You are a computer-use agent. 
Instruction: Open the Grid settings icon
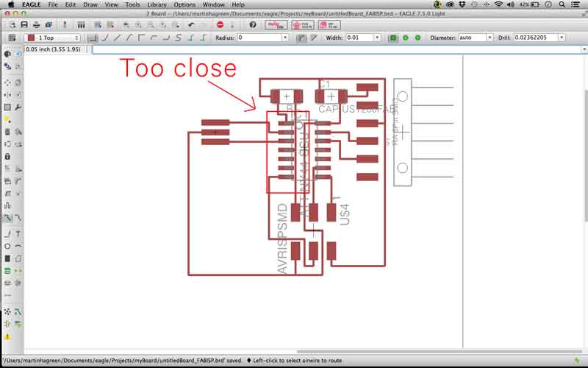coord(12,38)
